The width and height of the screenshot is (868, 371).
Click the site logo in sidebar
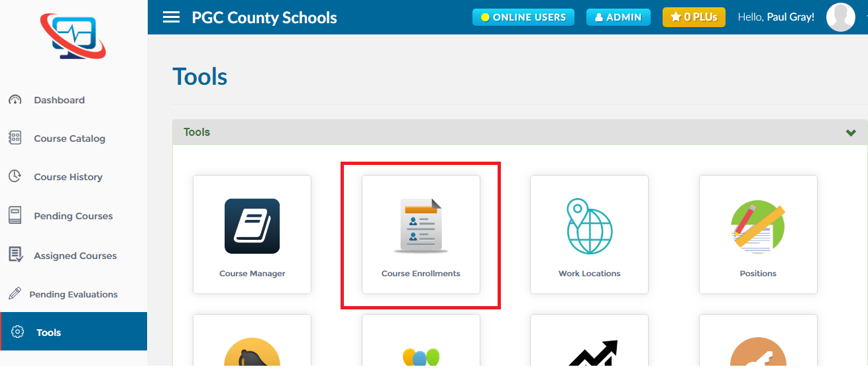[73, 36]
